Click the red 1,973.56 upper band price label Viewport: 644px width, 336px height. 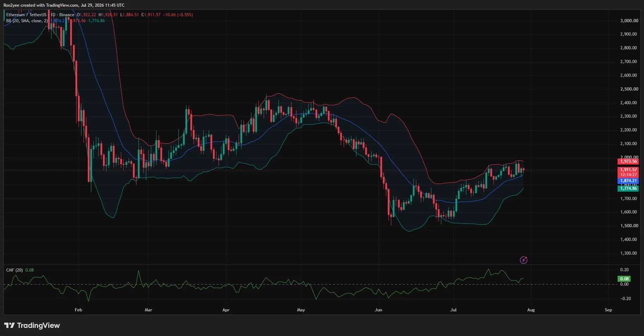[628, 161]
